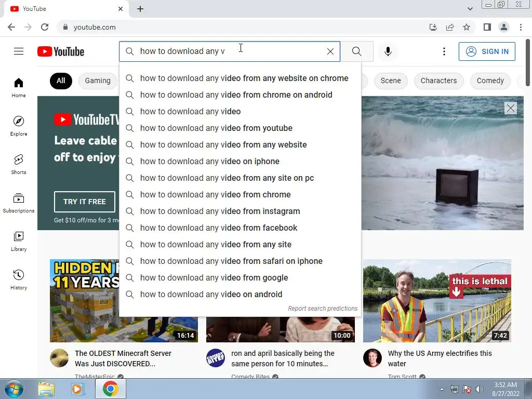The image size is (532, 399).
Task: Open Shorts in the sidebar
Action: click(x=19, y=165)
